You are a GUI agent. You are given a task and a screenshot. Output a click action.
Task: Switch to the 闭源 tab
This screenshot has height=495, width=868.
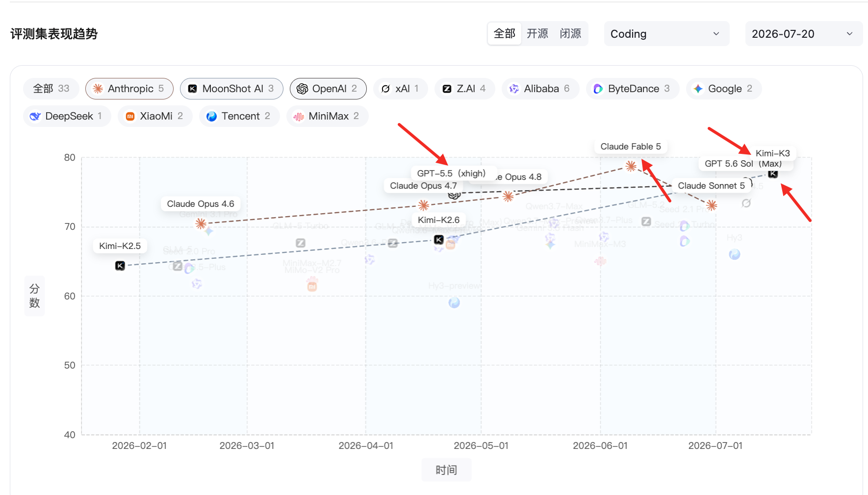coord(570,34)
